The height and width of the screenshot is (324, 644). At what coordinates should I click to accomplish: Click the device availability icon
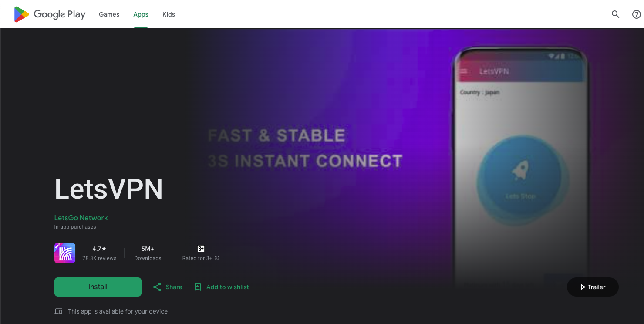click(x=58, y=311)
